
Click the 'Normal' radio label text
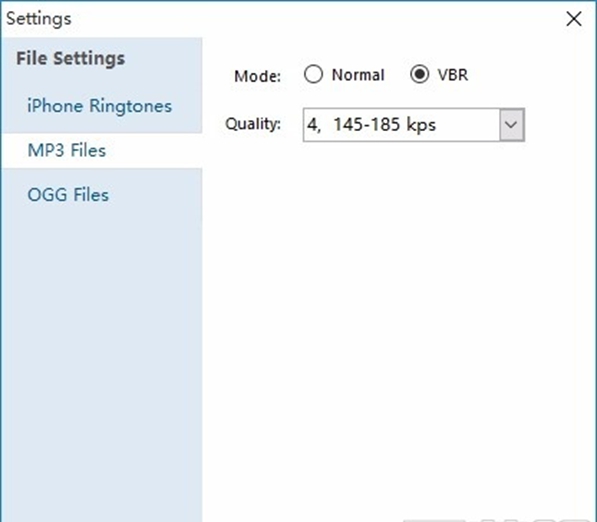(358, 75)
